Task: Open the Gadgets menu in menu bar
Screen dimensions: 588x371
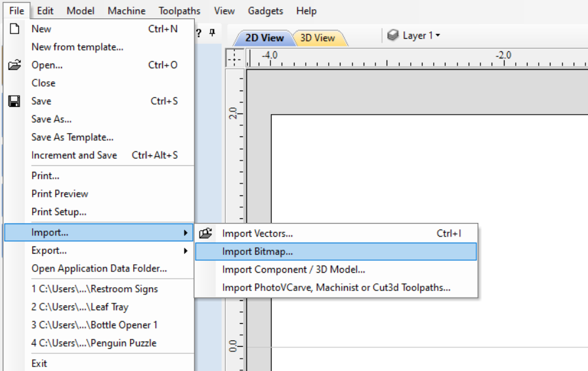Action: point(265,10)
